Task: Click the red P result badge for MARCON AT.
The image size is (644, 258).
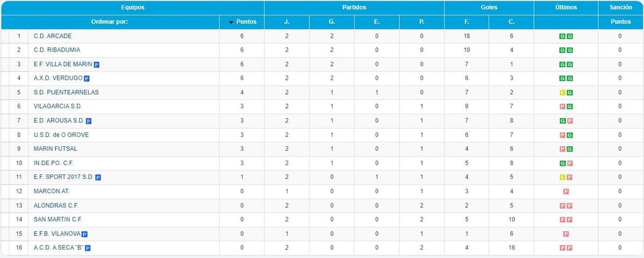Action: pos(566,191)
